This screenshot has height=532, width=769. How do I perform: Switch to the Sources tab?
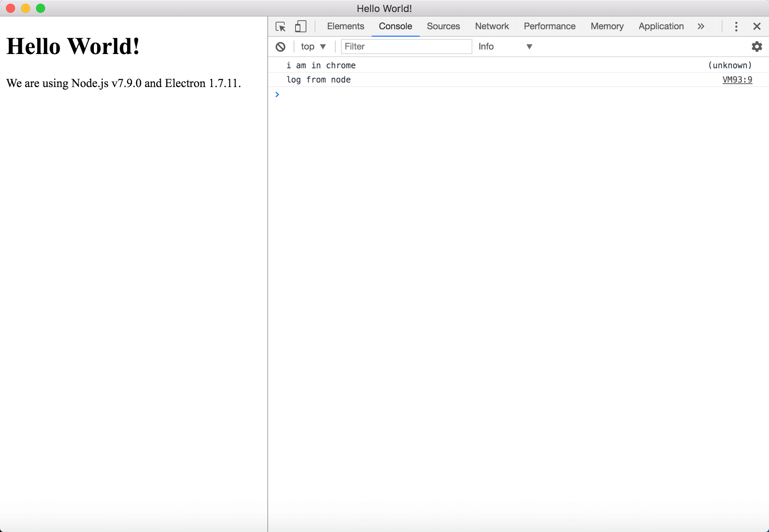coord(443,26)
